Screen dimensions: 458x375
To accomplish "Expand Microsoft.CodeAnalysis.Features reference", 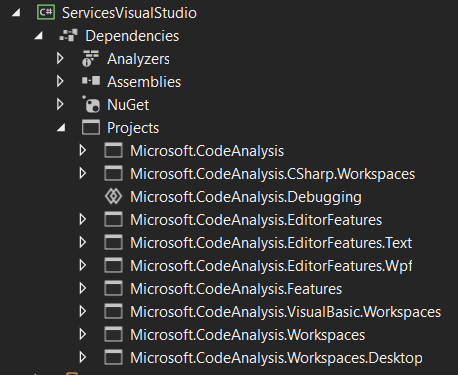I will click(83, 288).
